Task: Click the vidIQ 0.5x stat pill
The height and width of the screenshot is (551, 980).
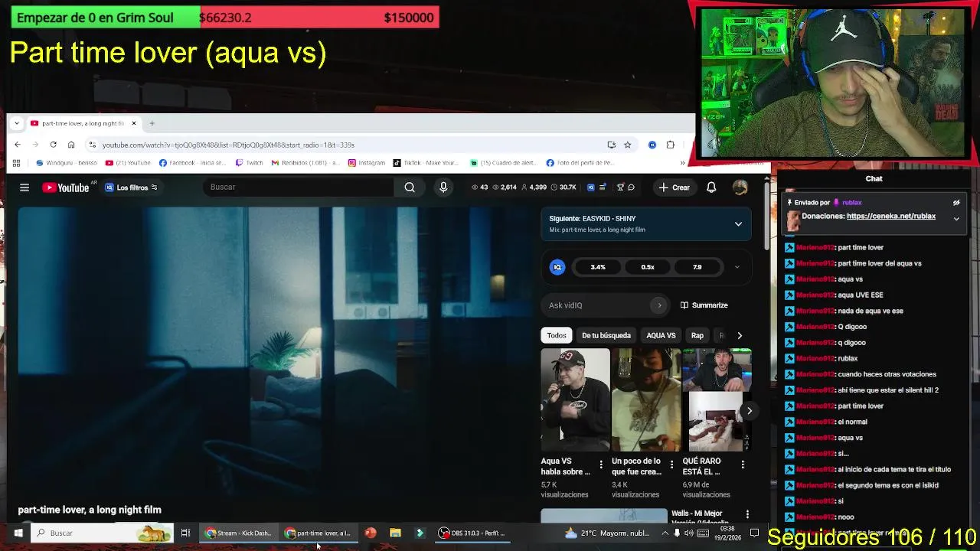Action: click(x=648, y=267)
